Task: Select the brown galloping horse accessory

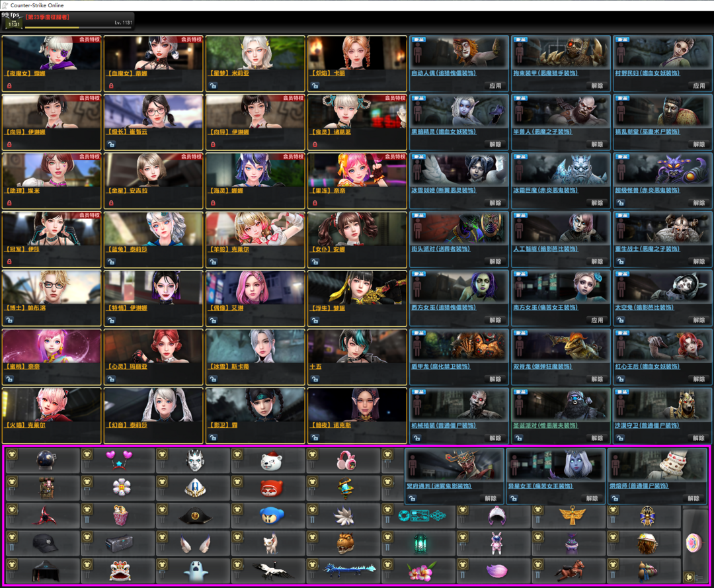Action: pyautogui.click(x=572, y=569)
